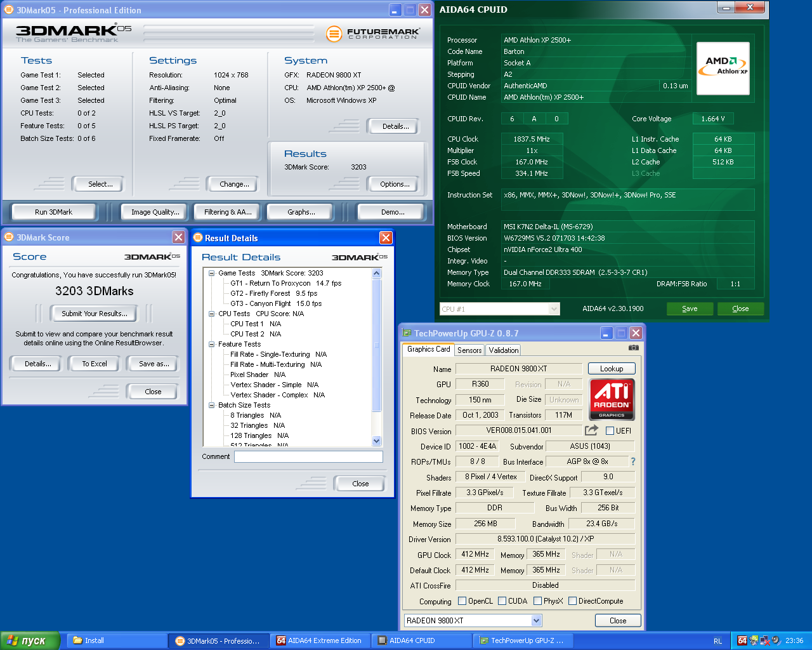
Task: Click the 3DMark Score window title icon
Action: tap(9, 237)
